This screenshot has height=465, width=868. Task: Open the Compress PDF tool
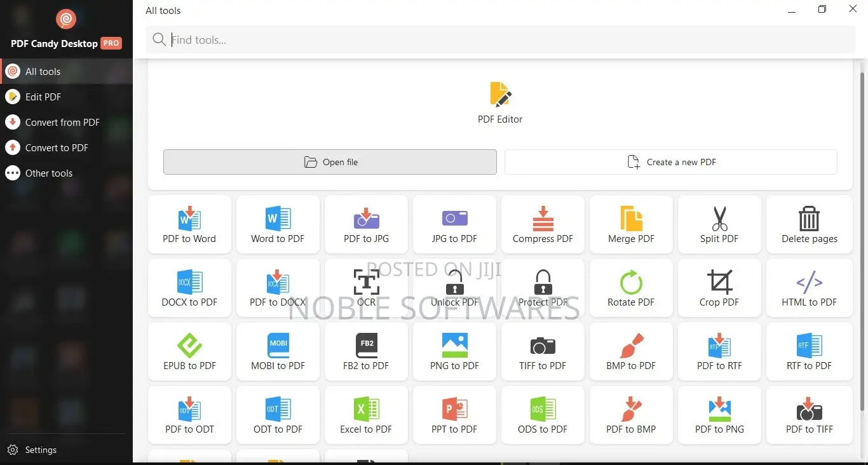pyautogui.click(x=543, y=224)
